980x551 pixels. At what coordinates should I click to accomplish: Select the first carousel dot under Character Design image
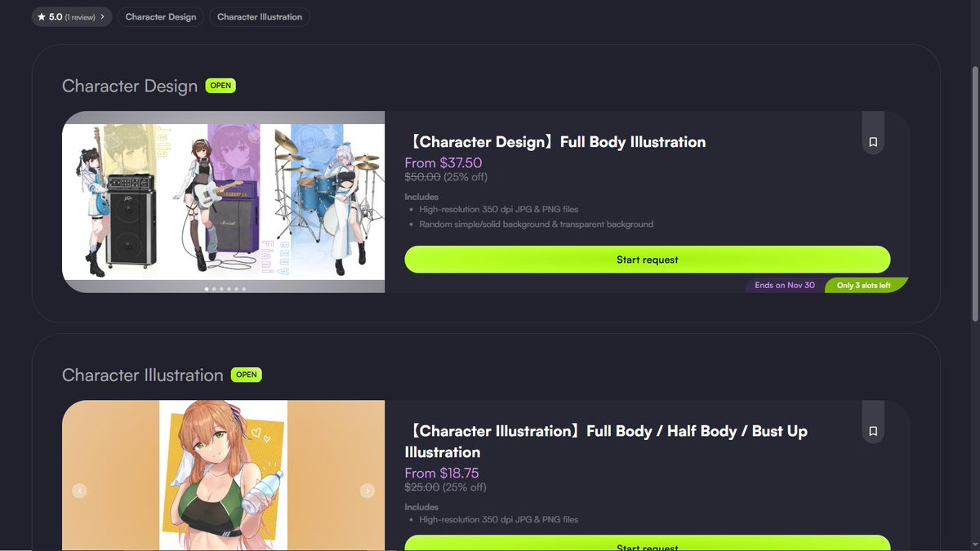click(206, 289)
